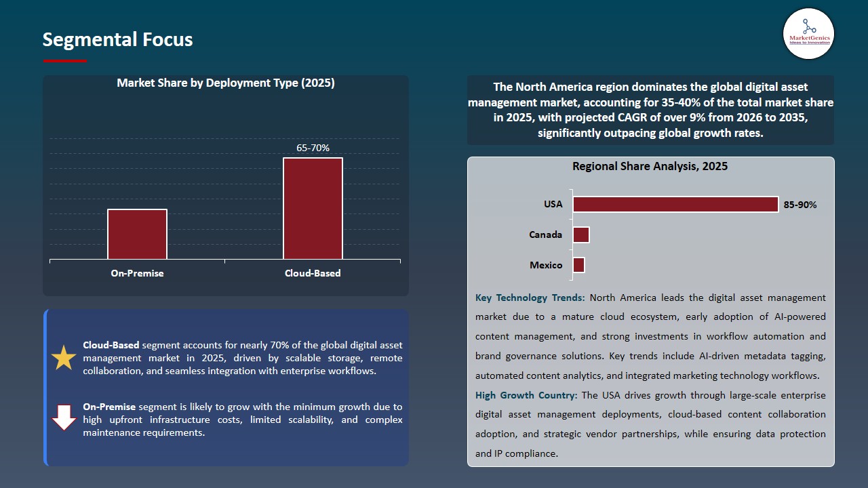
Task: Select the Cloud-Based bar in chart
Action: (313, 208)
